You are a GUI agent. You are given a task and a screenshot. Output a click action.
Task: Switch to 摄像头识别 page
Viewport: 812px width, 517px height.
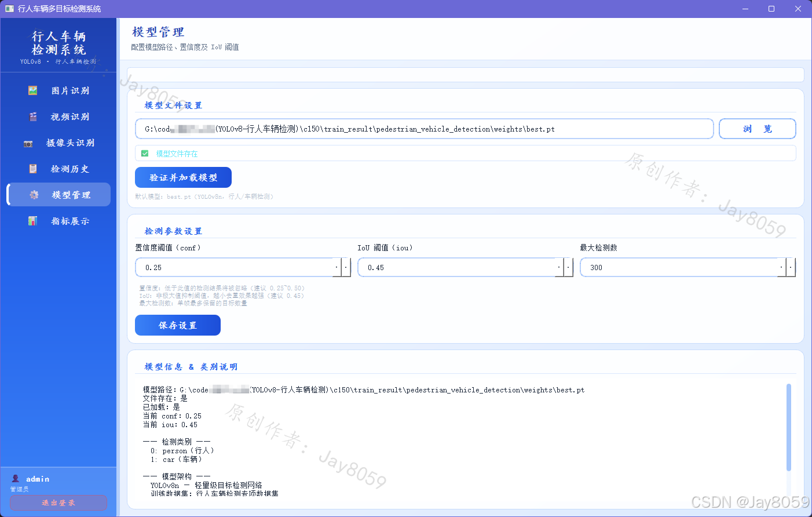tap(58, 143)
